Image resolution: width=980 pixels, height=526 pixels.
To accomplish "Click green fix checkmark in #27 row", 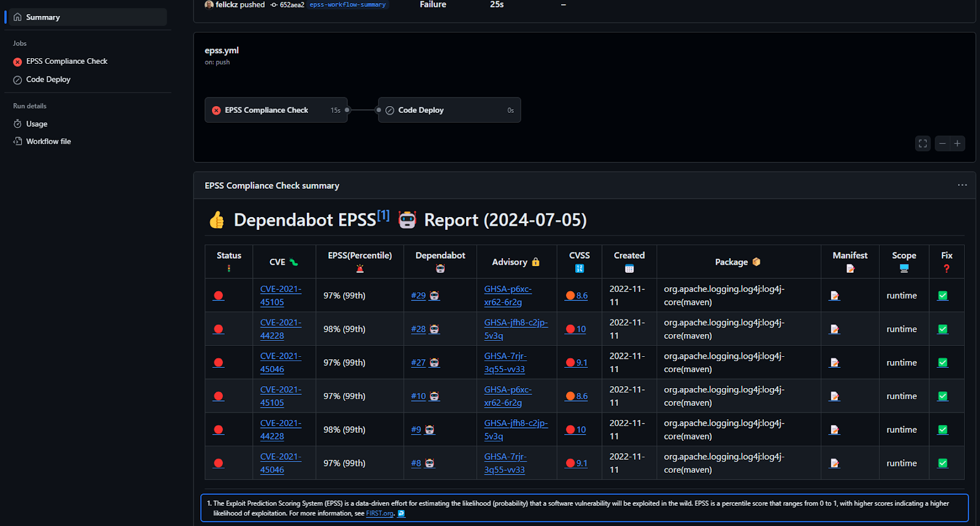I will 943,363.
